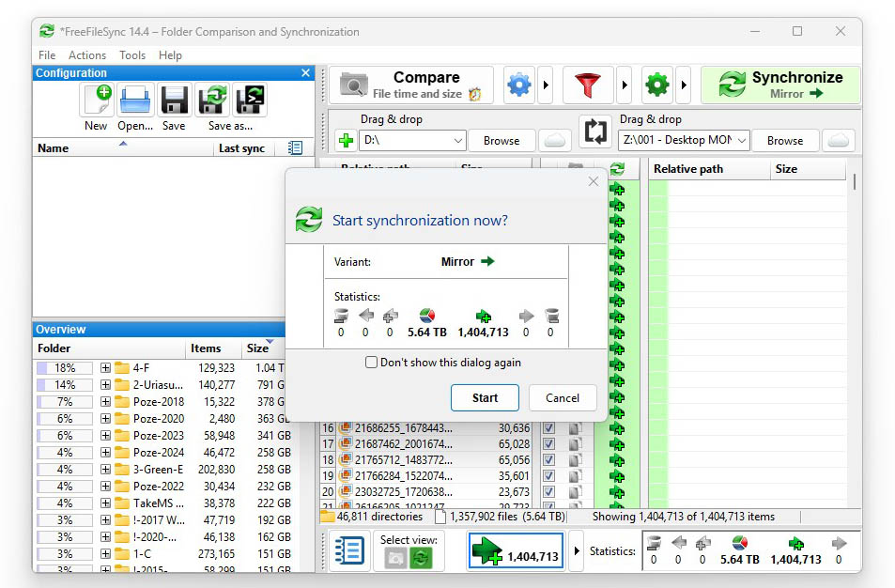
Task: Expand view filter options arrow
Action: pos(576,550)
